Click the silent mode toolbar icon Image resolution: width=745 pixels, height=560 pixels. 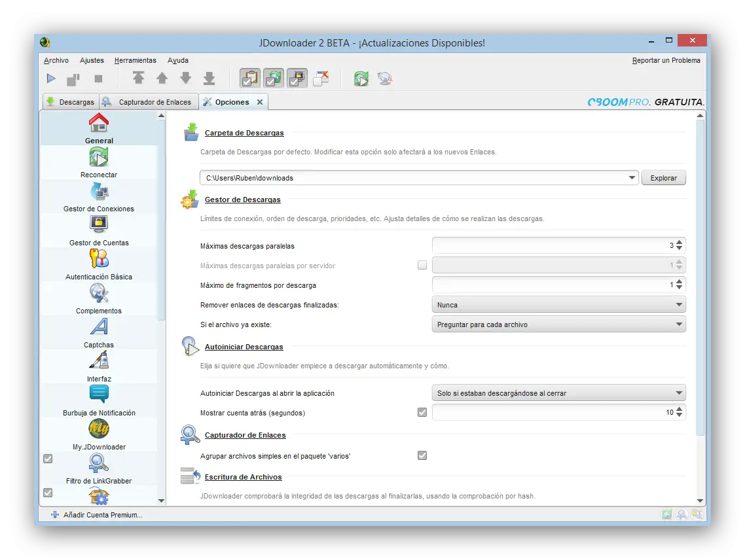point(321,79)
